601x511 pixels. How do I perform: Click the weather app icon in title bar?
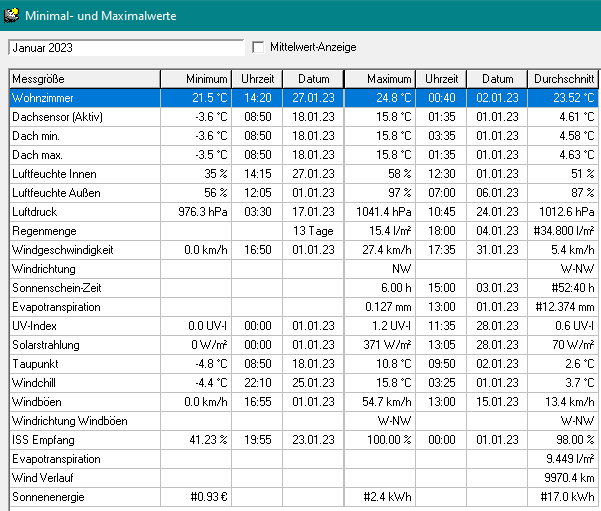[12, 15]
